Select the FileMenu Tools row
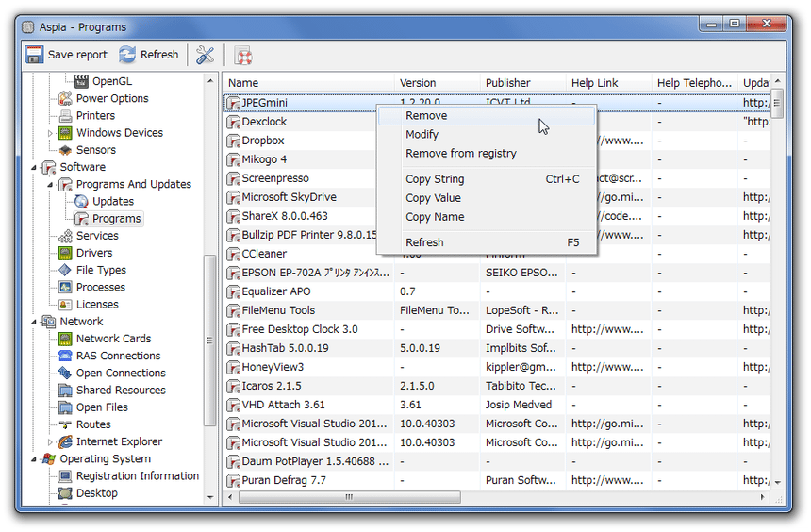811x532 pixels. tap(497, 310)
